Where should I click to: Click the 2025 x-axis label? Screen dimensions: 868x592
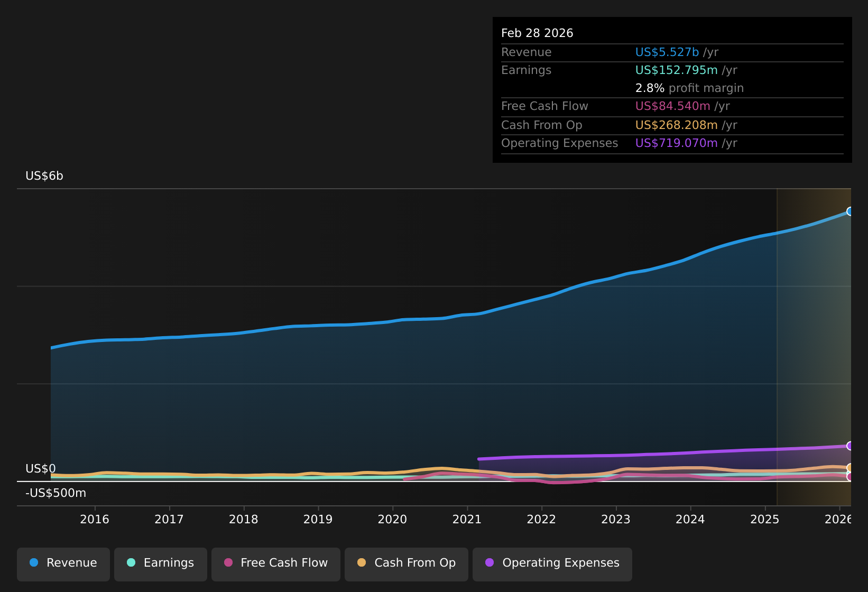(x=765, y=520)
